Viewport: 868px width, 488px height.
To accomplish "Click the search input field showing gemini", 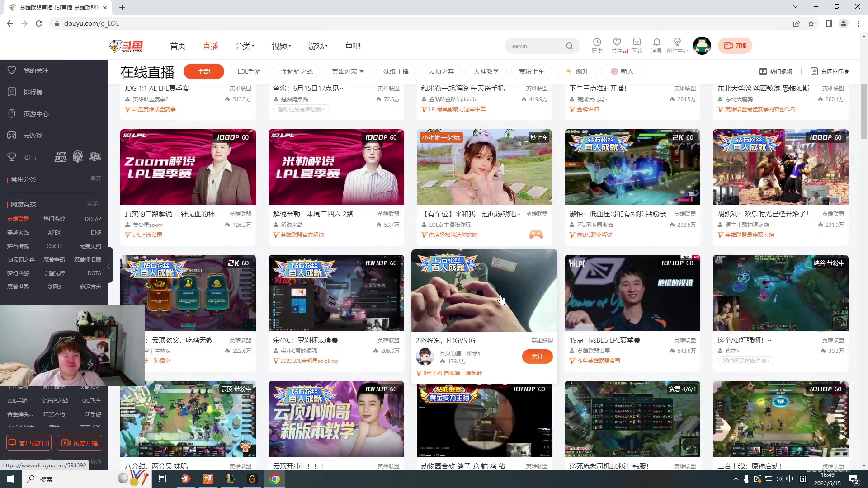I will pyautogui.click(x=536, y=46).
